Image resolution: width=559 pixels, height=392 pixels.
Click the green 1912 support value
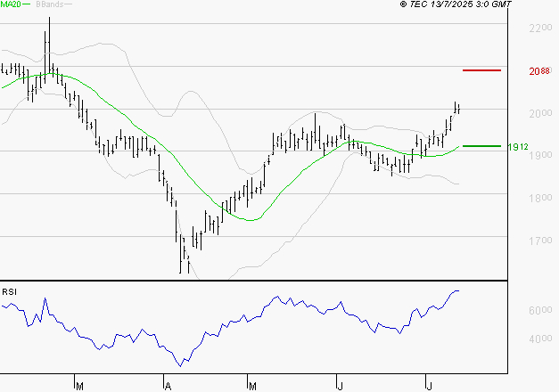click(x=518, y=147)
